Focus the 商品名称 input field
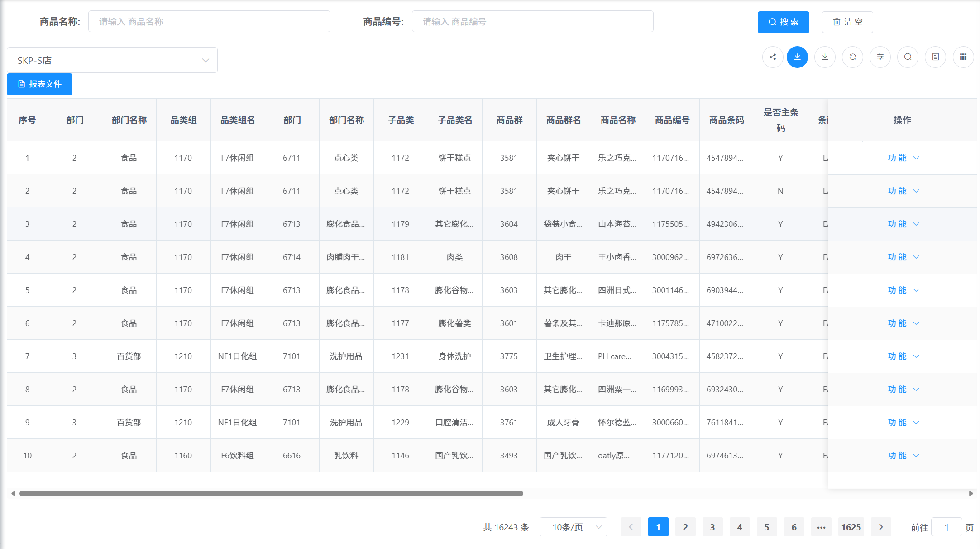This screenshot has height=549, width=980. coord(209,22)
